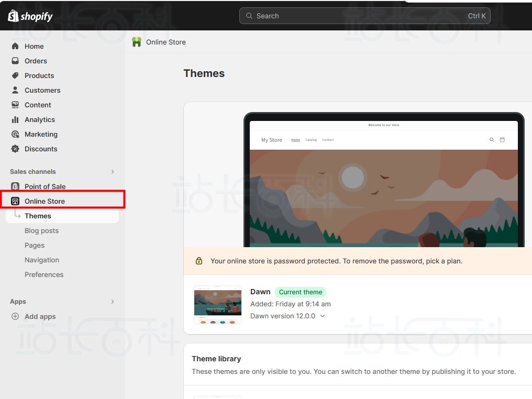The height and width of the screenshot is (399, 532).
Task: Click the My Store preview title
Action: point(271,140)
